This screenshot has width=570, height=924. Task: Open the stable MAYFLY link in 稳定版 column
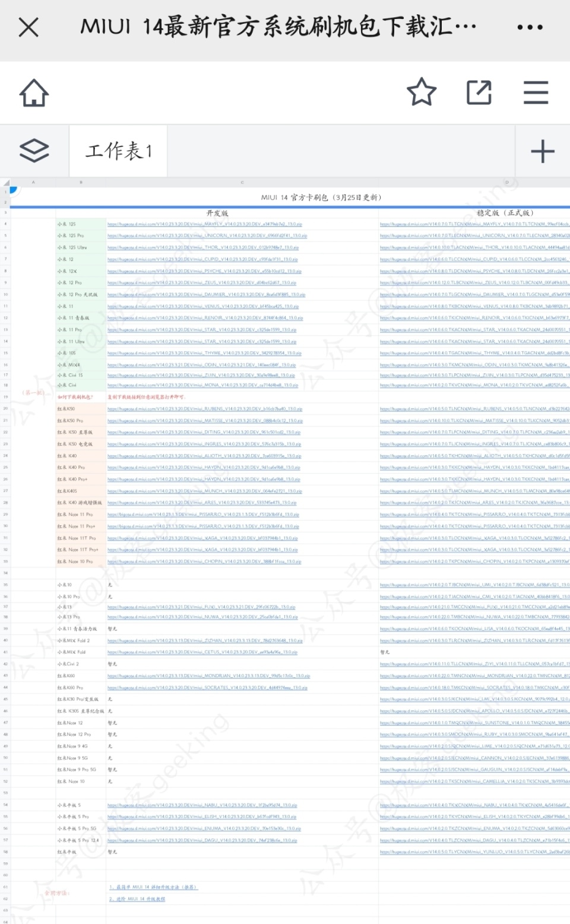coord(474,224)
